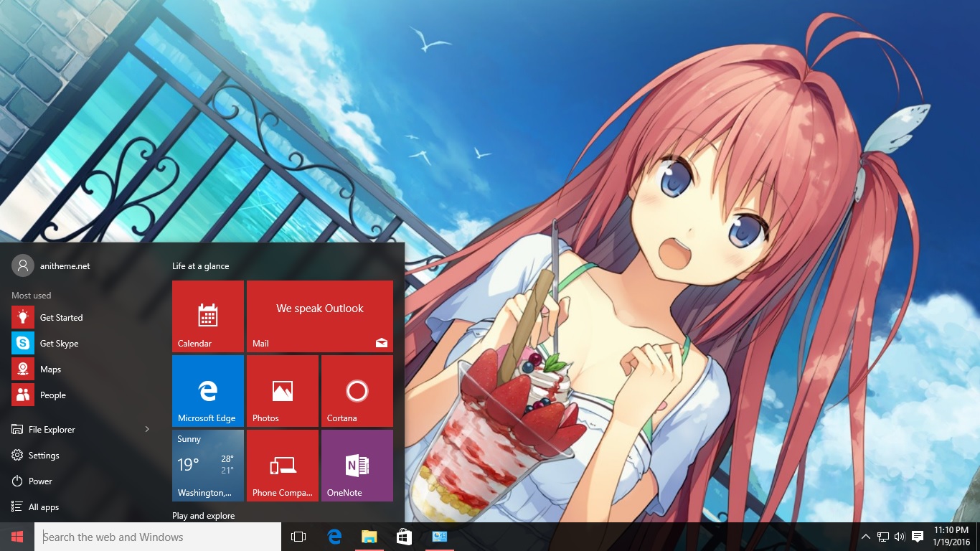Viewport: 980px width, 551px height.
Task: Click the Windows Store taskbar icon
Action: pyautogui.click(x=404, y=537)
